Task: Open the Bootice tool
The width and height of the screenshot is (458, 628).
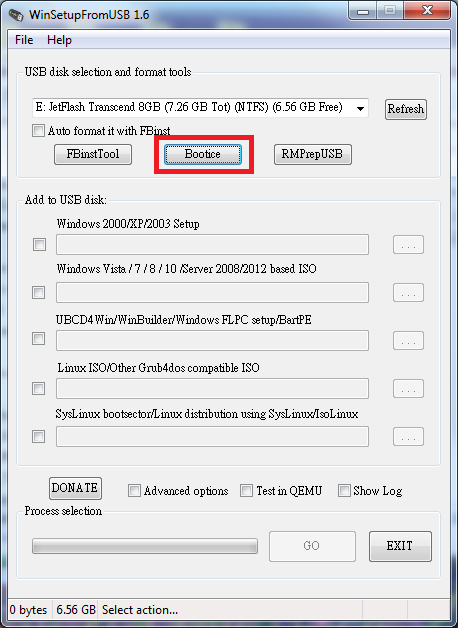Action: tap(203, 154)
